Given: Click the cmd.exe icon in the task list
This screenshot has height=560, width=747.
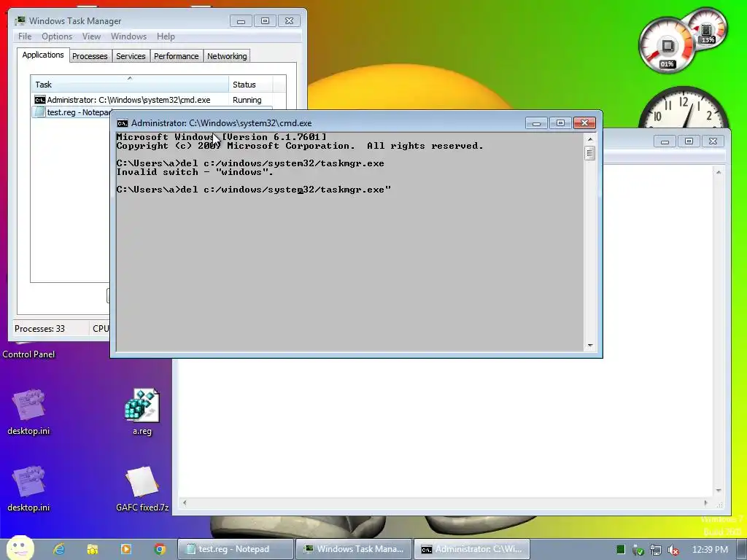Looking at the screenshot, I should click(39, 99).
